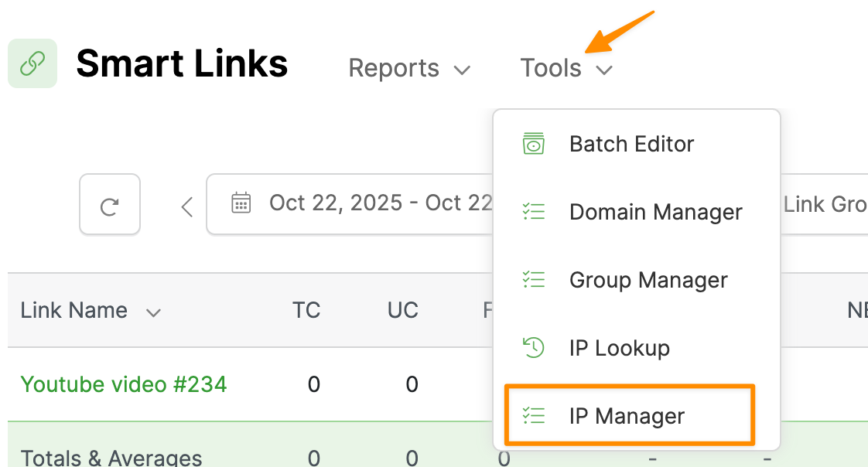Click the Domain Manager list icon

pos(534,212)
